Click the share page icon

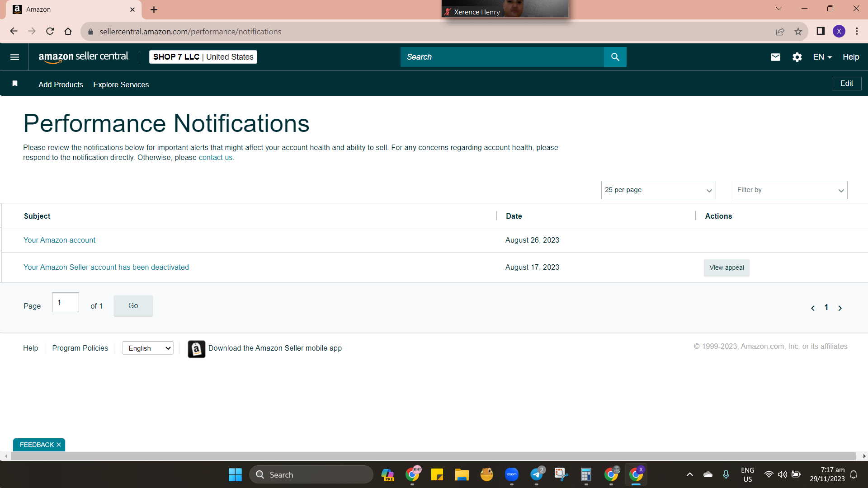[780, 31]
